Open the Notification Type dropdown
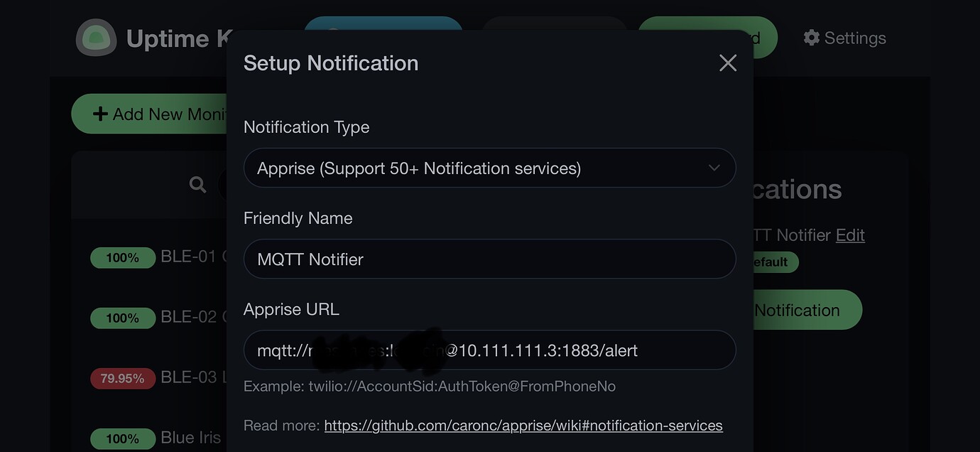The height and width of the screenshot is (452, 980). click(490, 168)
